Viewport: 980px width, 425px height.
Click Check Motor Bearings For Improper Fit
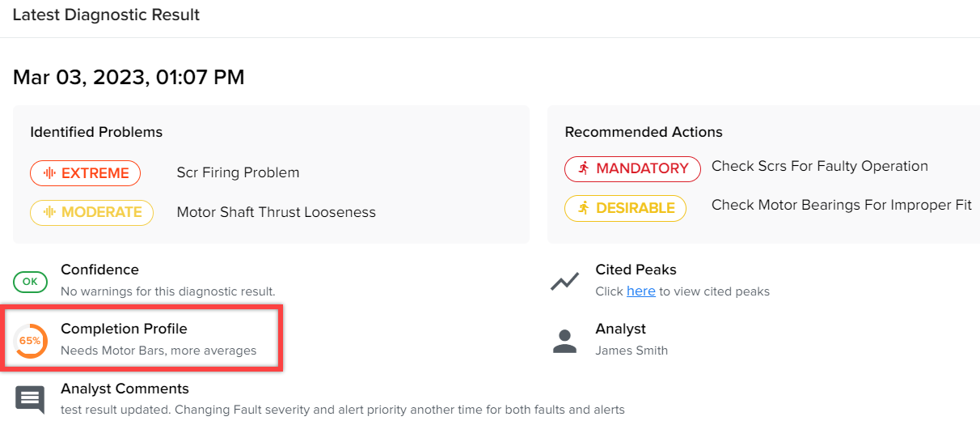pos(842,205)
